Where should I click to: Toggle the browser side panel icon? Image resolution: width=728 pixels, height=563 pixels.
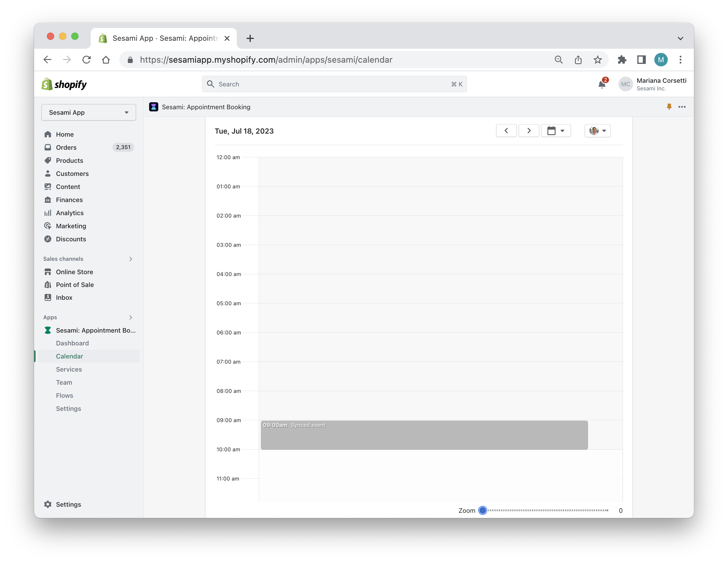coord(641,60)
